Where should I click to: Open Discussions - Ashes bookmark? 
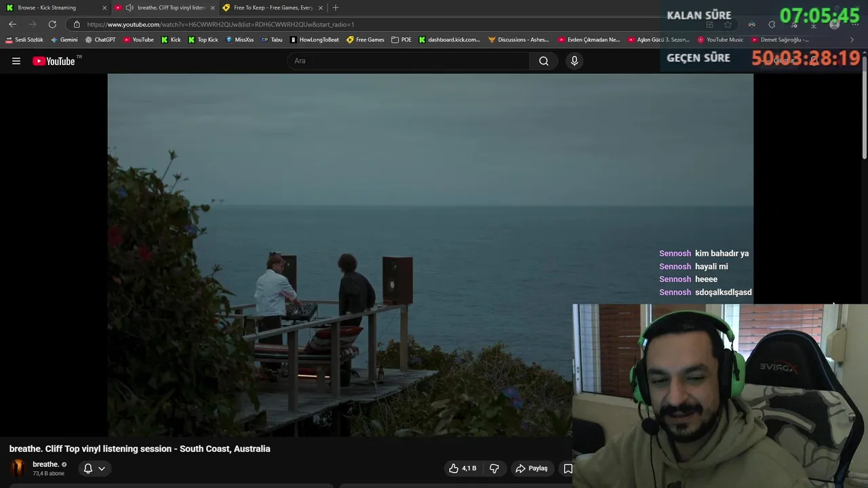pyautogui.click(x=519, y=40)
